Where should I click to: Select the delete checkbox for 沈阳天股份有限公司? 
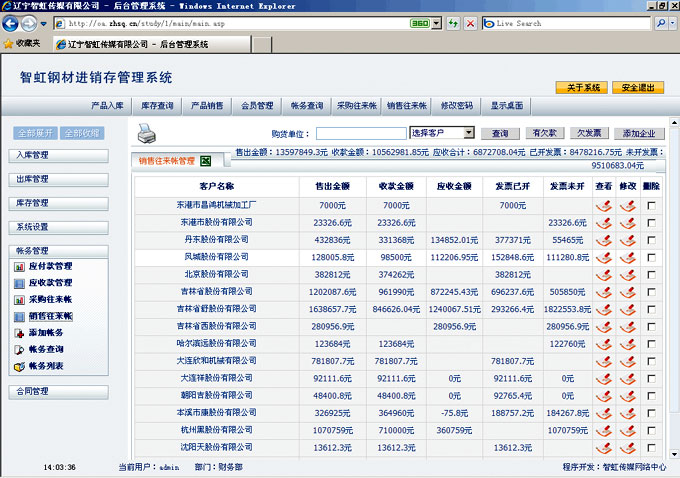tap(652, 447)
